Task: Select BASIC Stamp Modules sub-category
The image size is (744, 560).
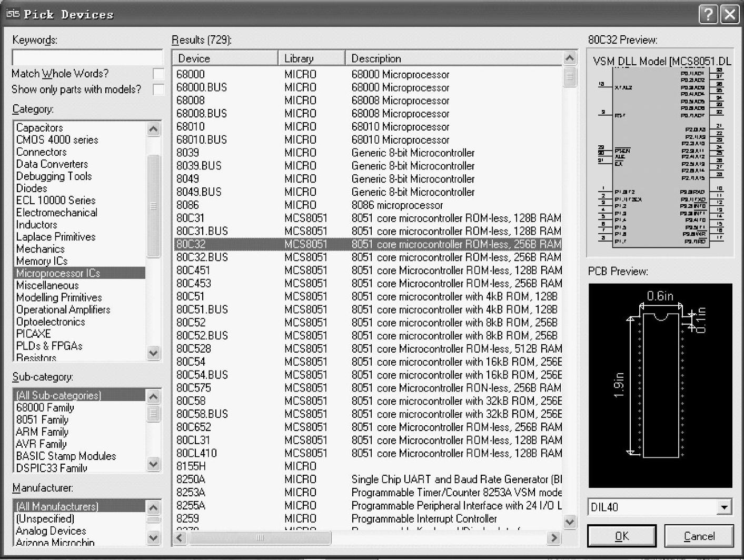Action: tap(66, 456)
